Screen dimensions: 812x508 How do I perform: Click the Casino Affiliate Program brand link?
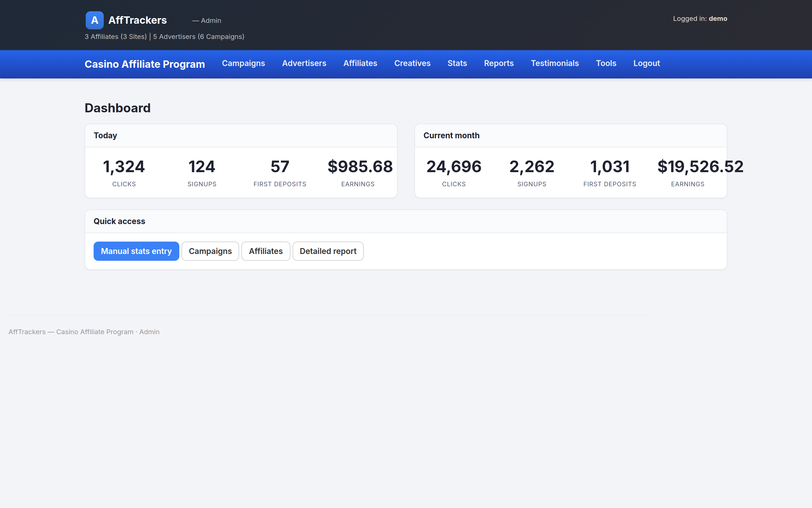point(145,64)
